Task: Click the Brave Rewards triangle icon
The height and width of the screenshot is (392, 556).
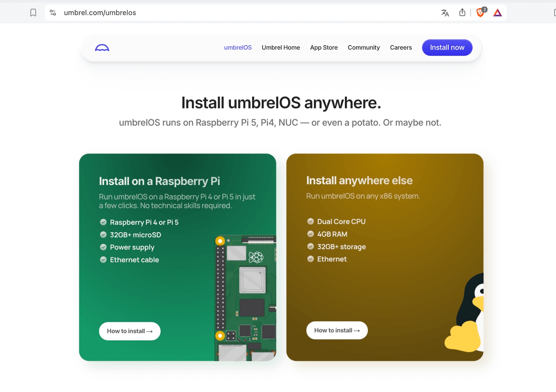Action: pos(498,13)
